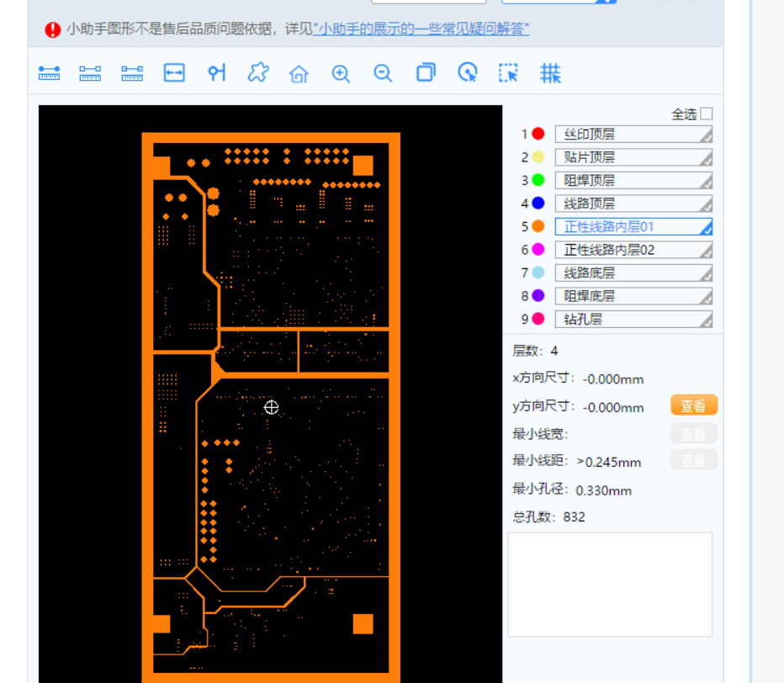Click the corner arrow on 贴片顶层 box
This screenshot has width=784, height=683.
coord(706,159)
